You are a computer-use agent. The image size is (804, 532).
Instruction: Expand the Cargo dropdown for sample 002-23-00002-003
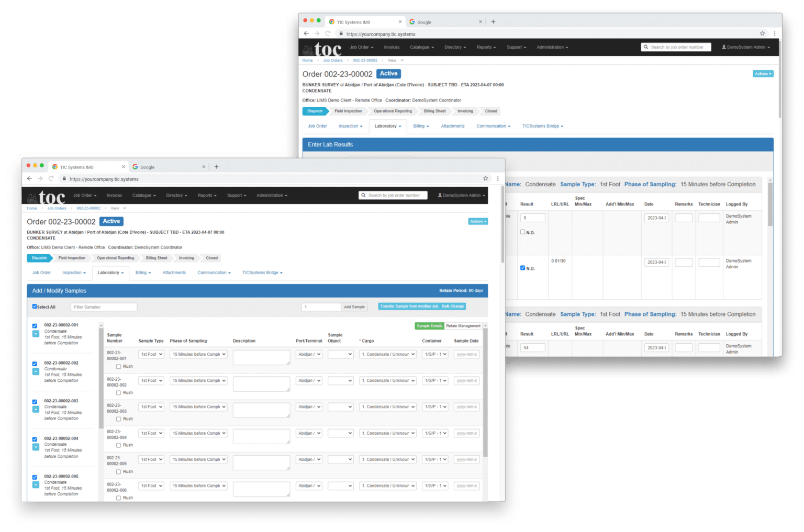388,407
